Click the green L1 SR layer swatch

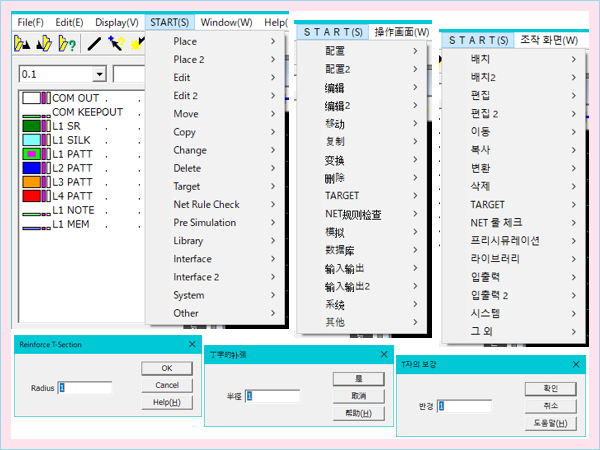(x=30, y=126)
